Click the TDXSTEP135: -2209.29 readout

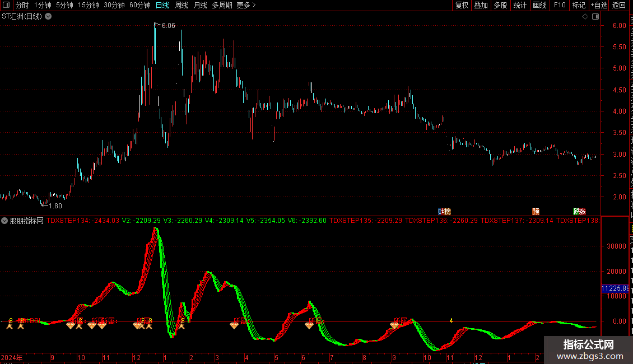366,221
